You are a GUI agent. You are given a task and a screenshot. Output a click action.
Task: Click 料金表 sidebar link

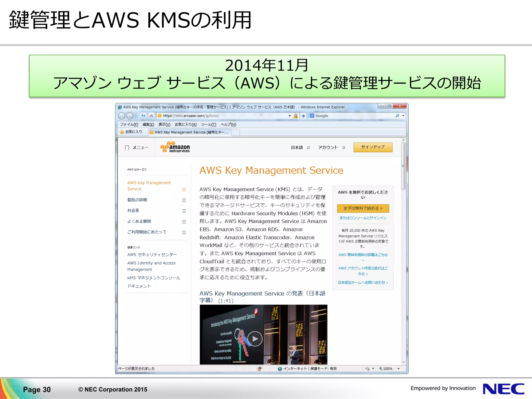[133, 210]
